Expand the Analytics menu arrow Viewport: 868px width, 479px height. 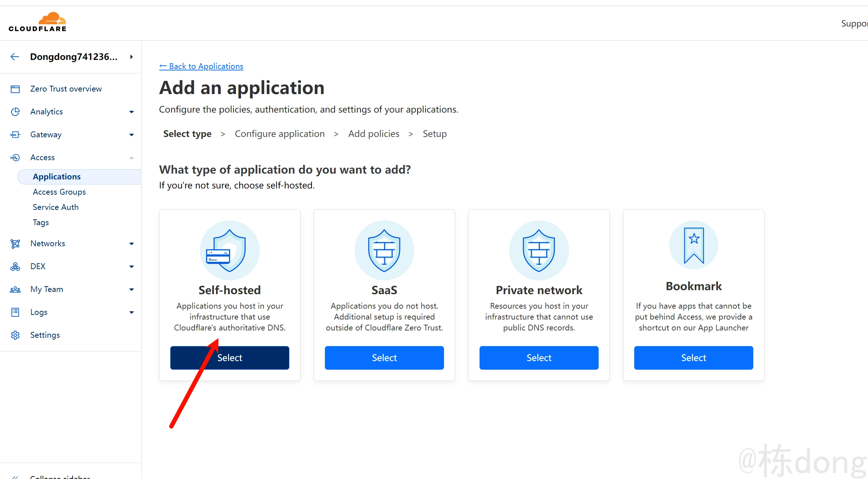coord(132,112)
